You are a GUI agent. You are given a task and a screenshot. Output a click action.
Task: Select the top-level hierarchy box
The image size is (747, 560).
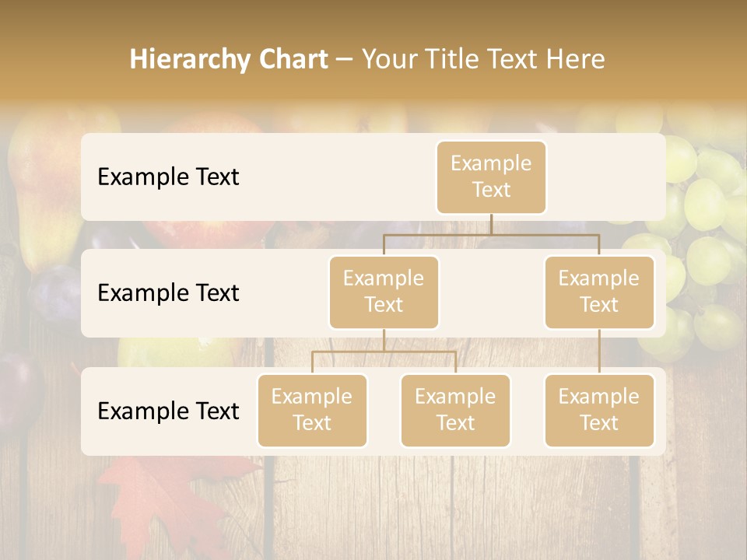[491, 177]
